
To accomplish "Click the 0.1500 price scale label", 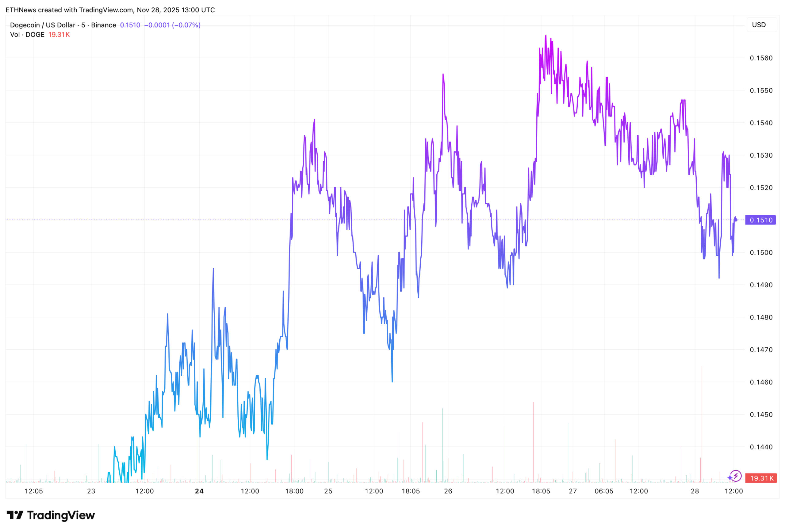I will (x=761, y=253).
